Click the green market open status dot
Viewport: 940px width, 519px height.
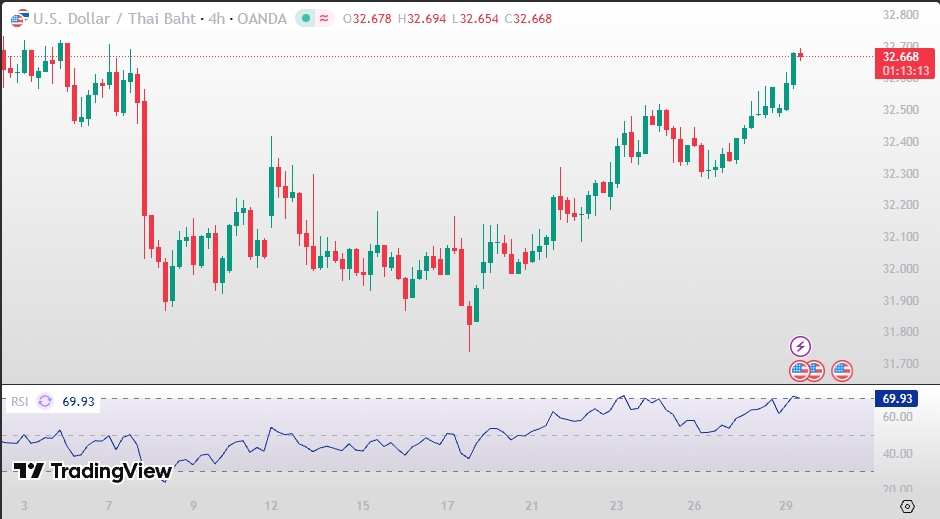306,19
